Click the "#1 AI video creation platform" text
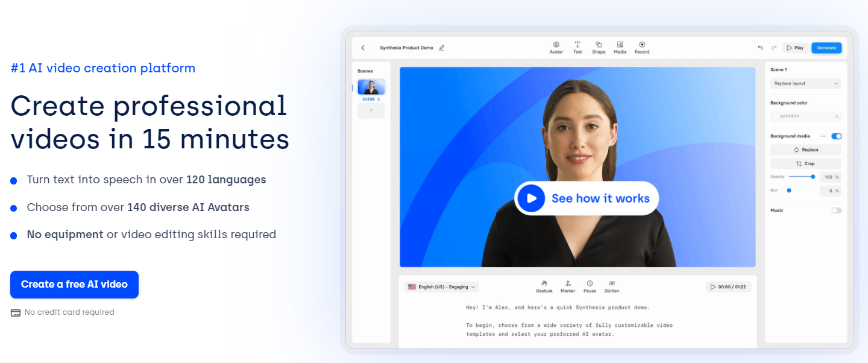The image size is (868, 363). pyautogui.click(x=103, y=68)
